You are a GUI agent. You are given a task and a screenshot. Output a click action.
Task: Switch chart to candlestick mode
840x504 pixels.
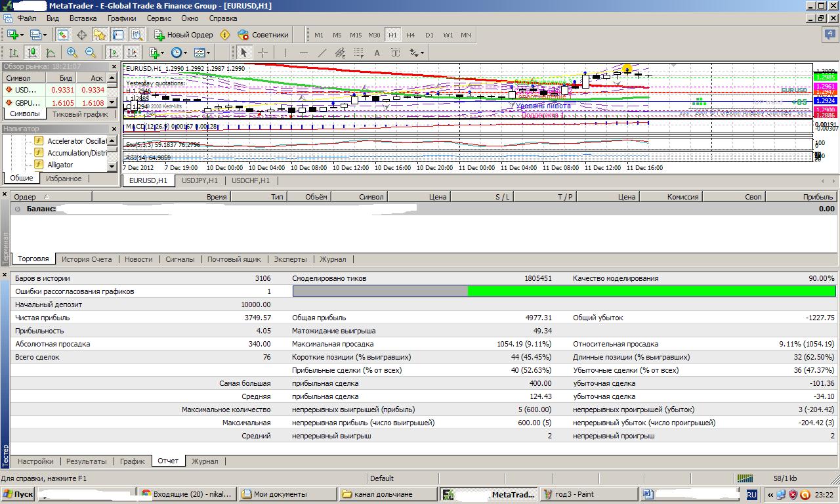[31, 53]
